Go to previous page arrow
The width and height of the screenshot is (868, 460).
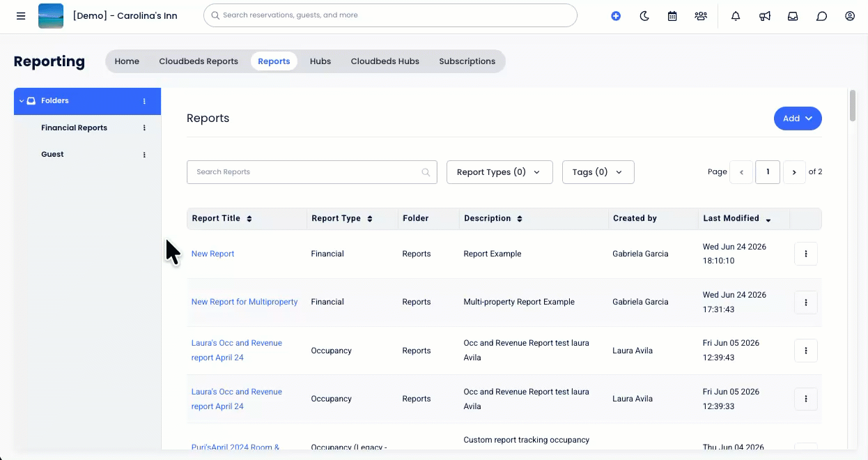tap(741, 172)
